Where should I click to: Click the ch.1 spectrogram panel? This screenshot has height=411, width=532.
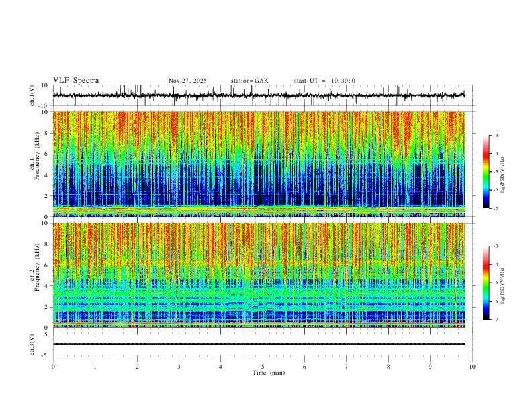[x=259, y=164]
